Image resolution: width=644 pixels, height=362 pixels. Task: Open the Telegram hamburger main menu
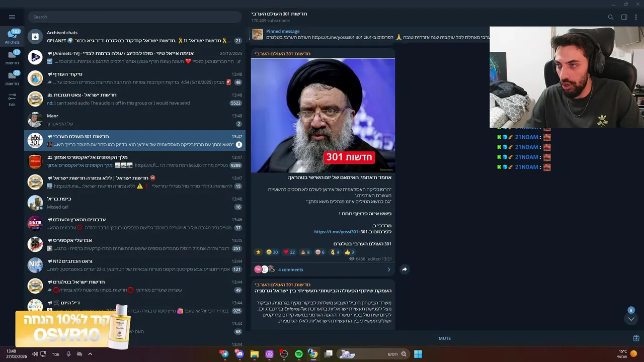pyautogui.click(x=12, y=17)
